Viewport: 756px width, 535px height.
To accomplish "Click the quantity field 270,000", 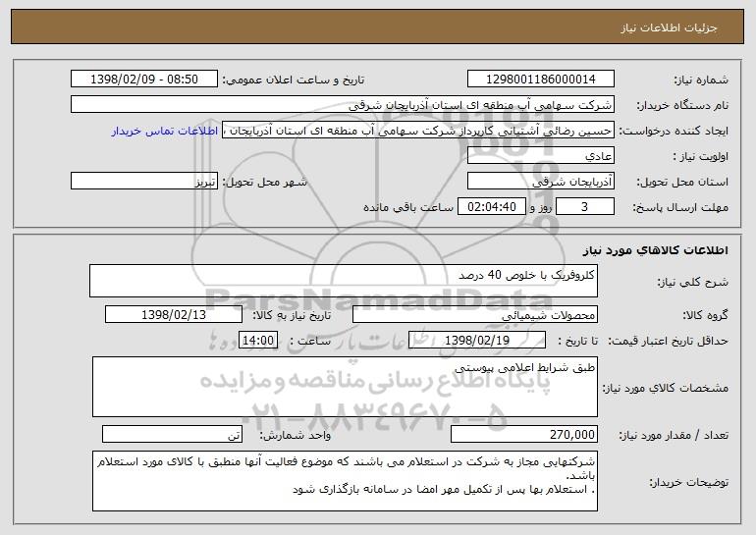I will (524, 434).
